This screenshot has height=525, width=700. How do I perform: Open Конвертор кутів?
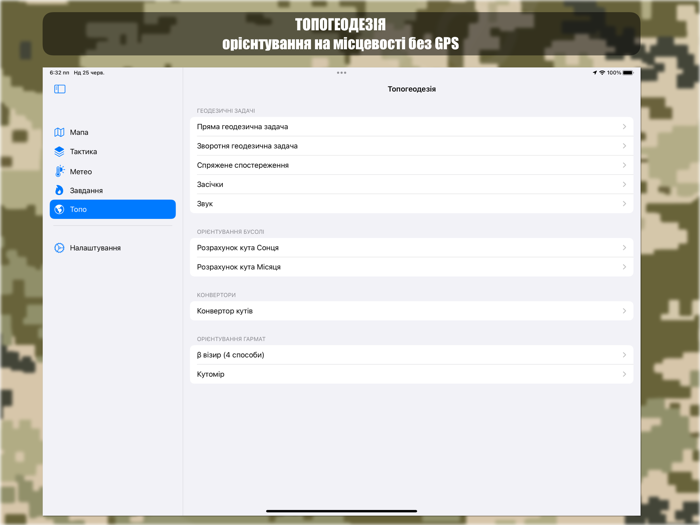tap(411, 311)
